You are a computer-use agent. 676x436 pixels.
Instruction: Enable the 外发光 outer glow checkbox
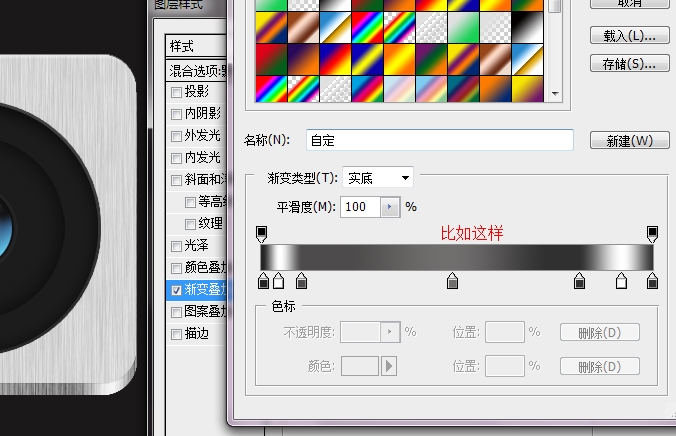coord(177,136)
